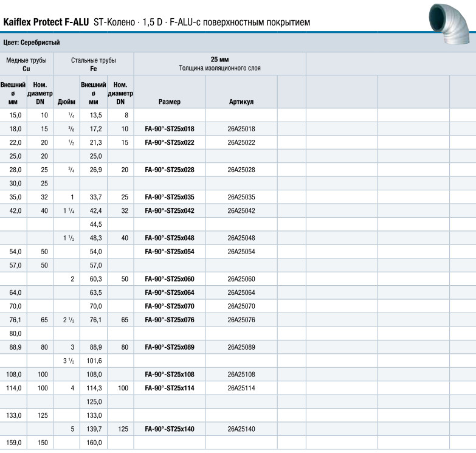Click steel diameter value '42,4'
476x453 pixels.
pyautogui.click(x=95, y=211)
